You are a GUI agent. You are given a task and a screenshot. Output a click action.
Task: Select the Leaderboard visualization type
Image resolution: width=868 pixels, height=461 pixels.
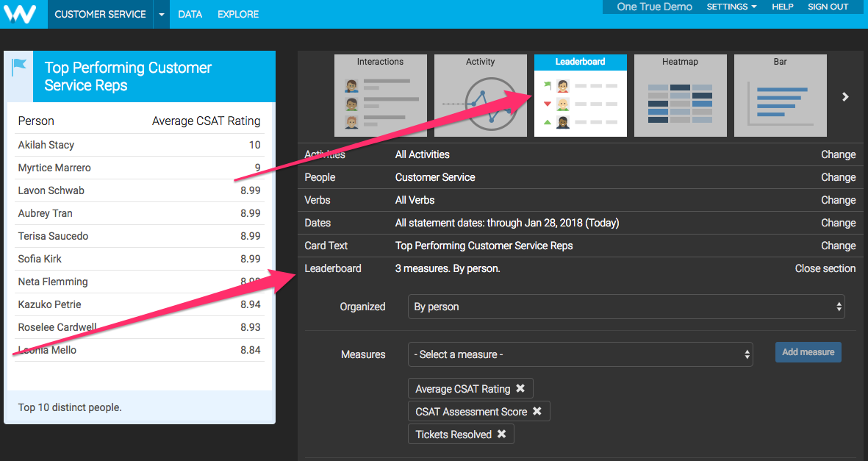tap(580, 96)
